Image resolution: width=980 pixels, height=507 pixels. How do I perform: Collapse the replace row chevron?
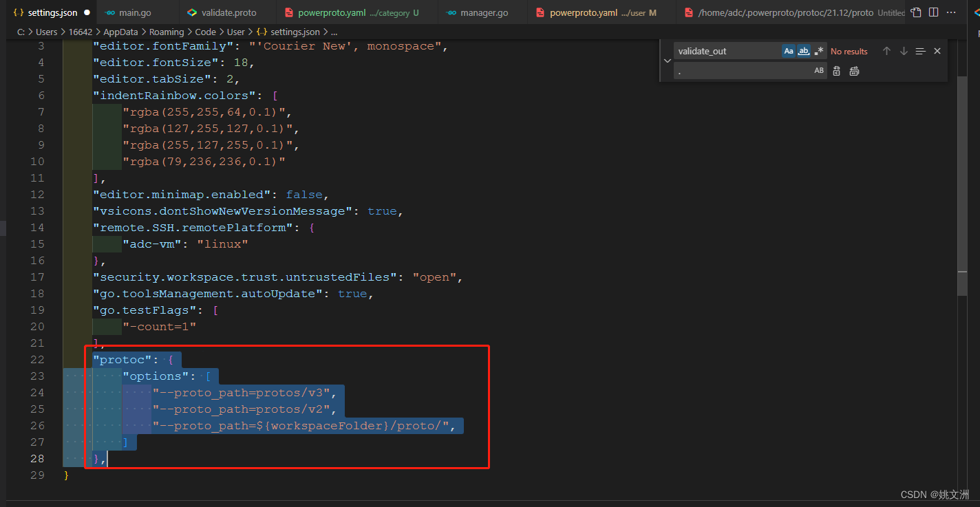click(x=666, y=61)
